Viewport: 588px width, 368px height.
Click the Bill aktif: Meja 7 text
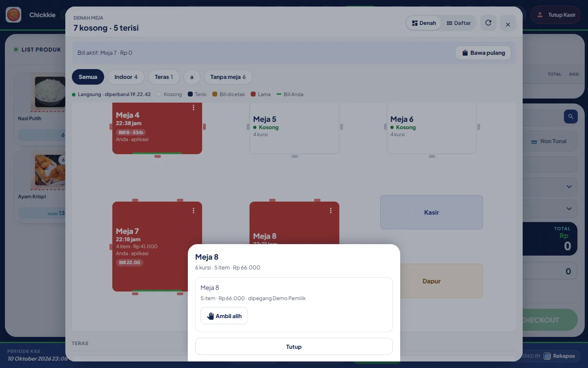click(105, 53)
